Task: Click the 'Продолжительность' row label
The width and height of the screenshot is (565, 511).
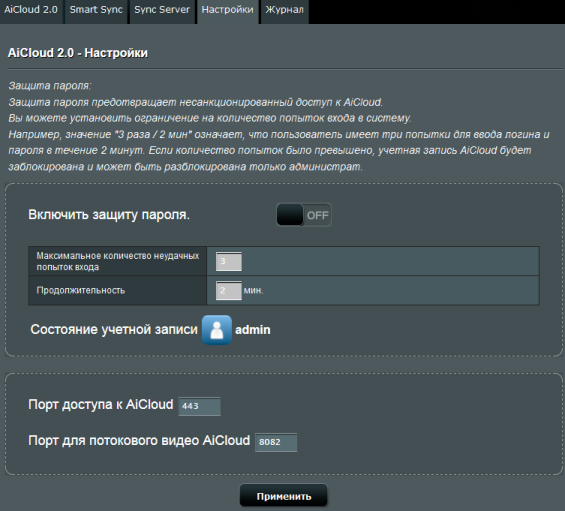Action: [x=81, y=290]
